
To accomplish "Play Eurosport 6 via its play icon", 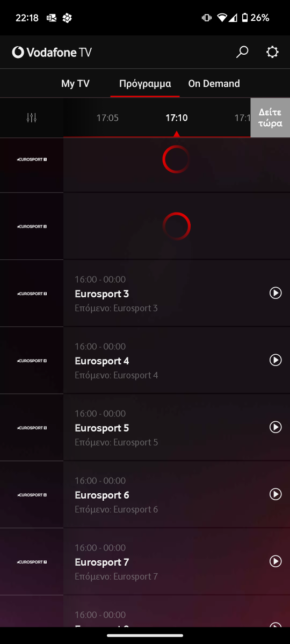I will tap(275, 494).
